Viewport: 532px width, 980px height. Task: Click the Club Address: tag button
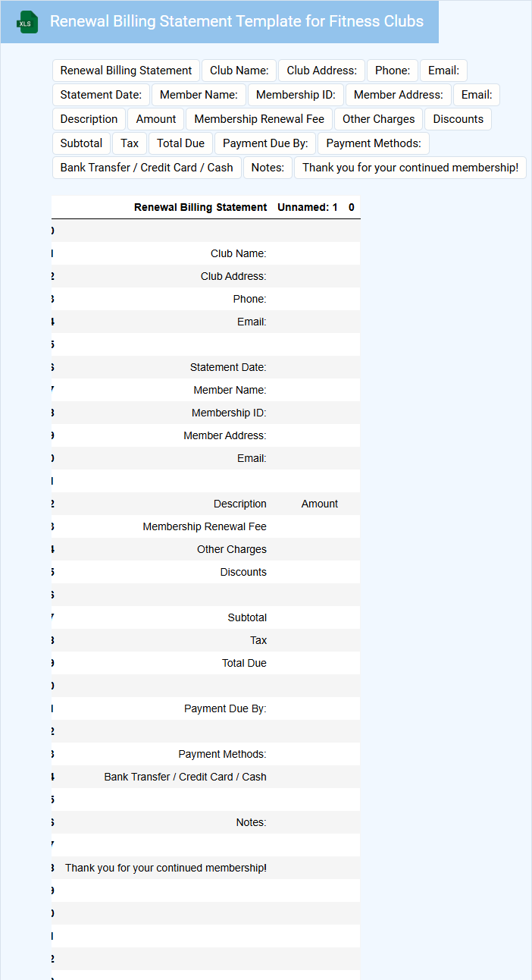[x=321, y=71]
